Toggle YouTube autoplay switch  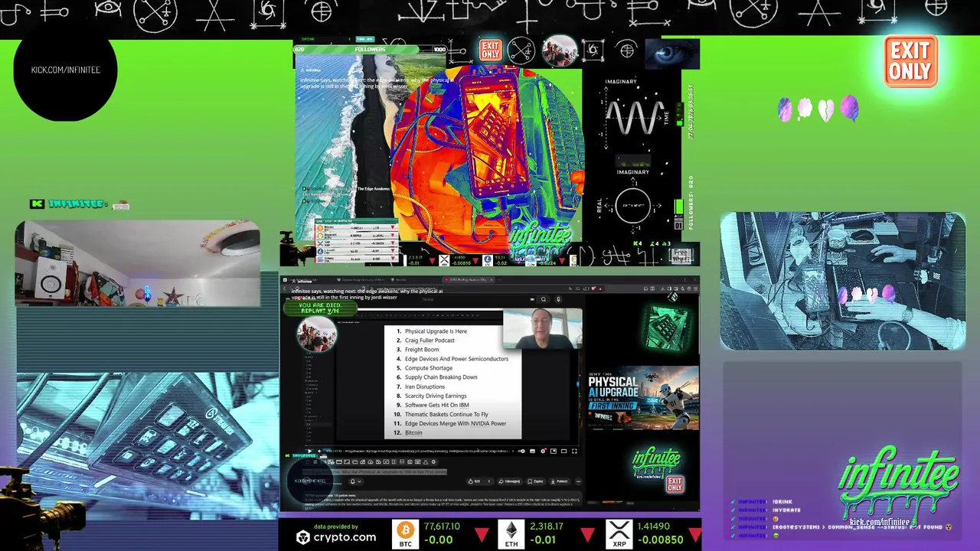click(x=521, y=451)
